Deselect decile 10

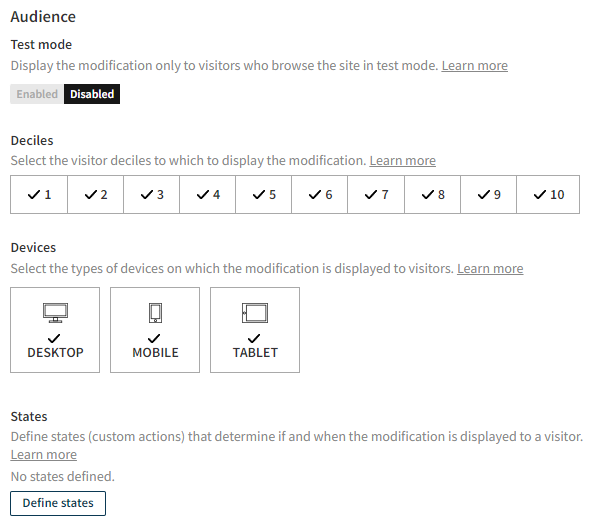pyautogui.click(x=548, y=195)
